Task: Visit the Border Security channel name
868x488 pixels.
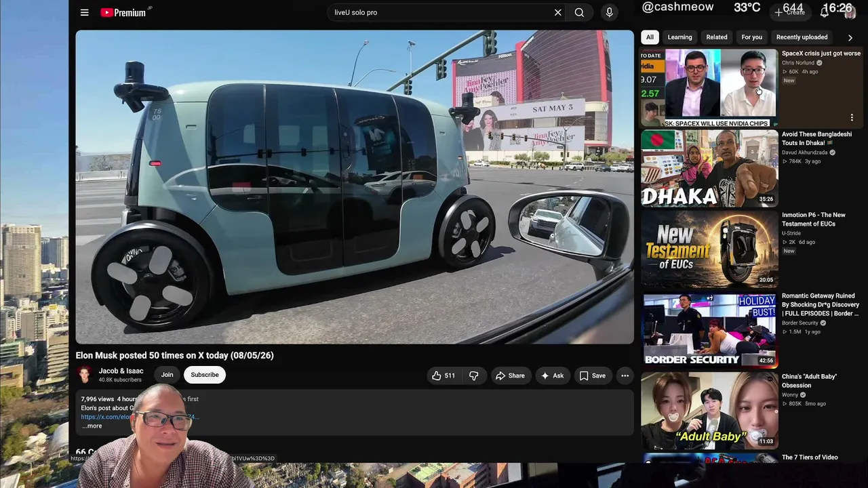Action: [800, 323]
